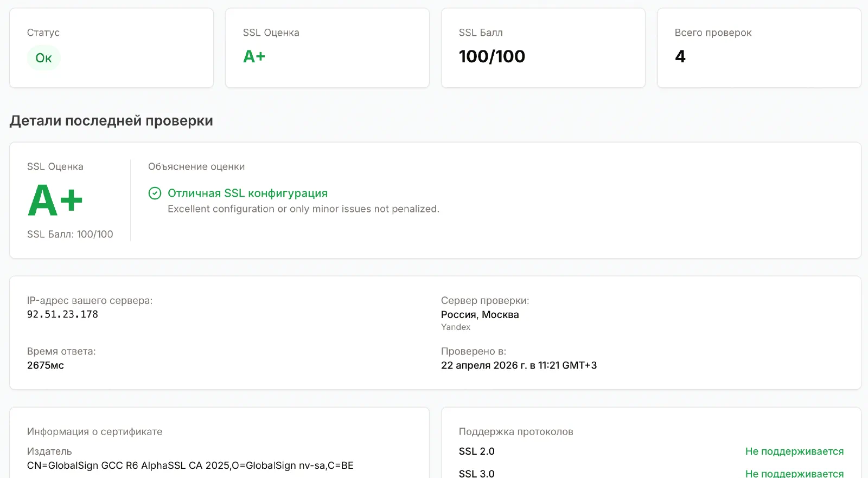Select the "Статус" card label

pos(43,33)
